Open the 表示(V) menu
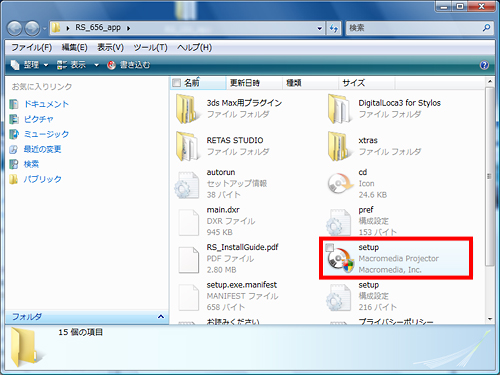Image resolution: width=500 pixels, height=375 pixels. coord(110,47)
